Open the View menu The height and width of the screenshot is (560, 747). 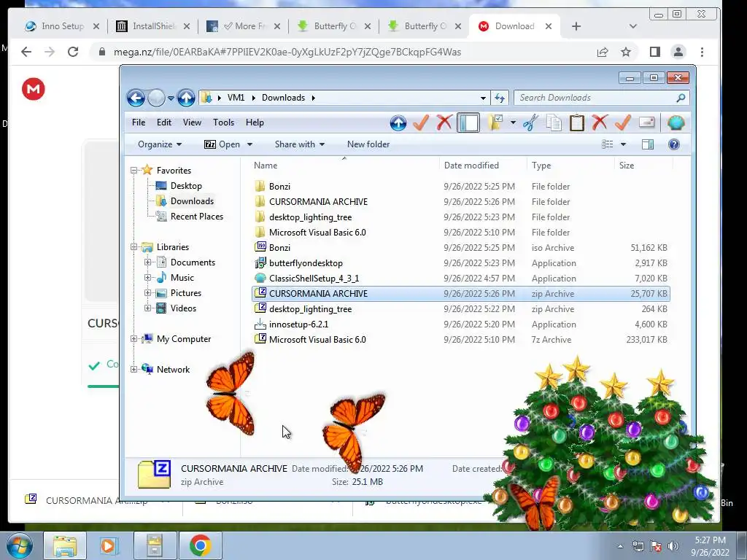pyautogui.click(x=192, y=122)
